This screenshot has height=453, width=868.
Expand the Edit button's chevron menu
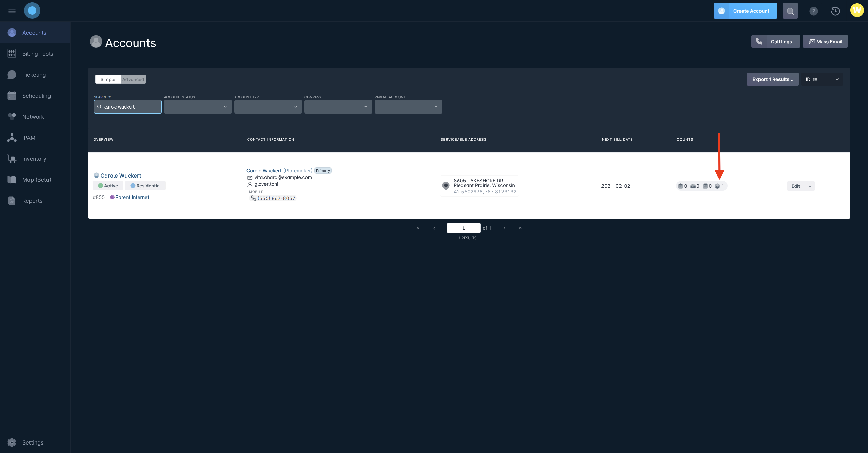(x=810, y=186)
